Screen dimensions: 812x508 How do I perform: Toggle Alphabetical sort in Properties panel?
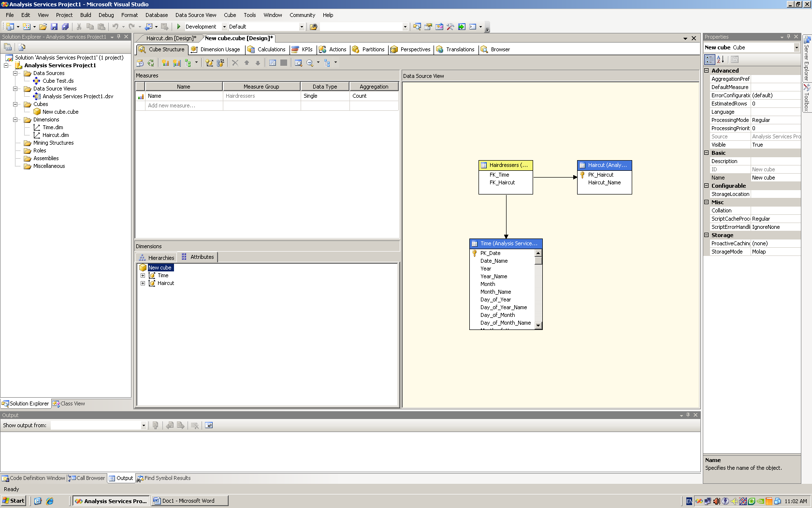(720, 60)
